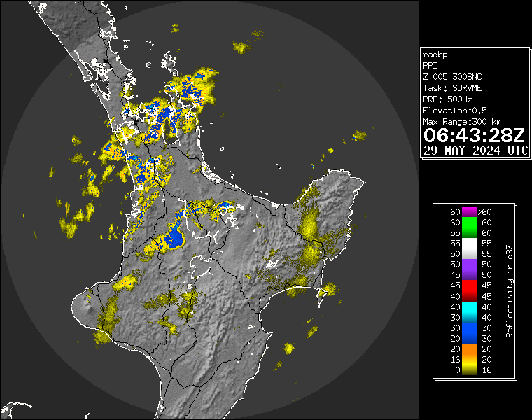Click the "Task: SURVMET" line
The image size is (532, 420).
coord(454,88)
